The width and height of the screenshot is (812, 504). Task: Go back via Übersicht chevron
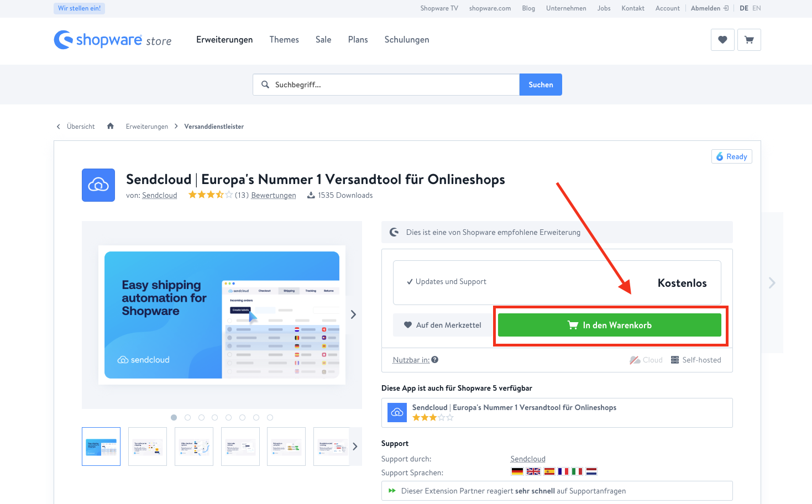[58, 127]
